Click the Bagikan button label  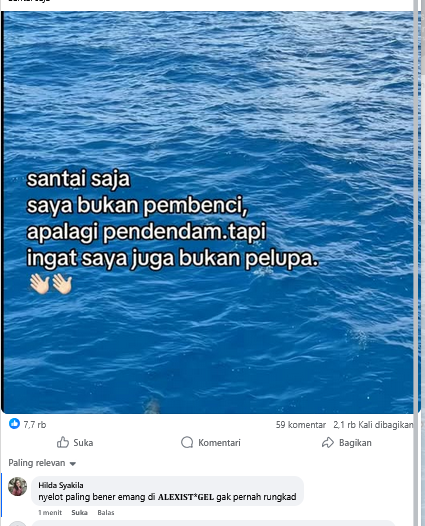tap(355, 443)
